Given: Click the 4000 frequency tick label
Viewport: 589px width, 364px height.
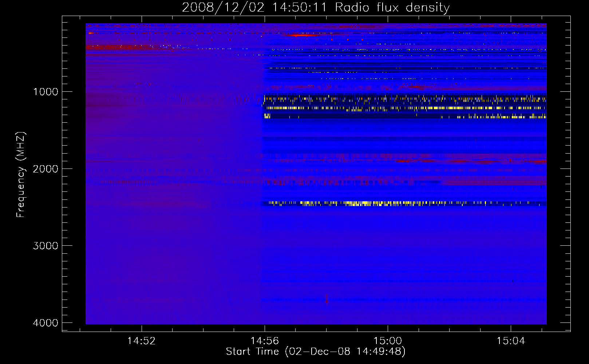Looking at the screenshot, I should pos(46,323).
